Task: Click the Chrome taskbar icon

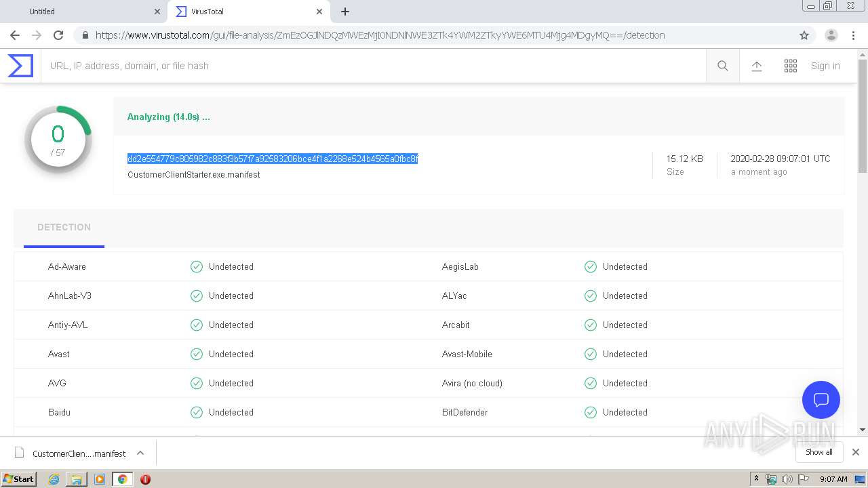Action: point(123,479)
